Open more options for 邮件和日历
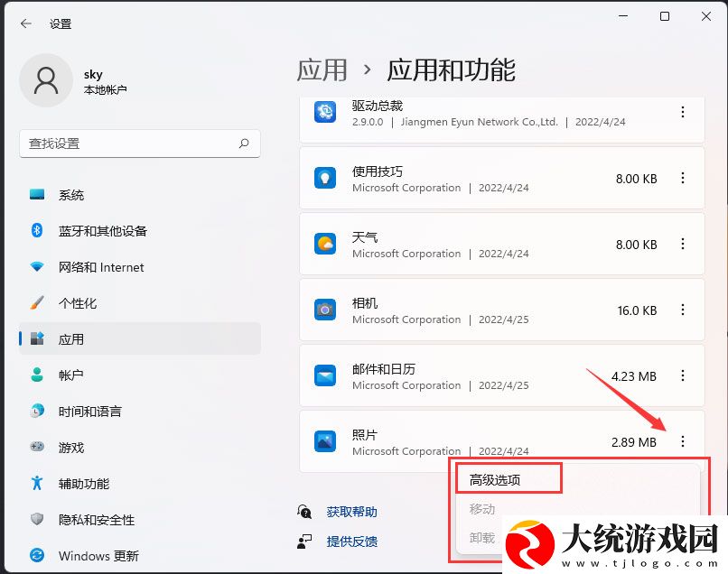Image resolution: width=728 pixels, height=574 pixels. coord(683,375)
